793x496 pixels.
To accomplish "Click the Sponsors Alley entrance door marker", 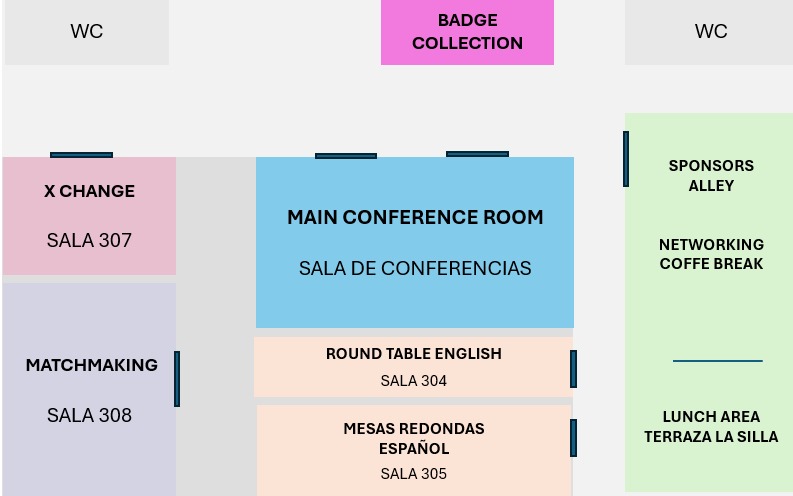I will 626,158.
